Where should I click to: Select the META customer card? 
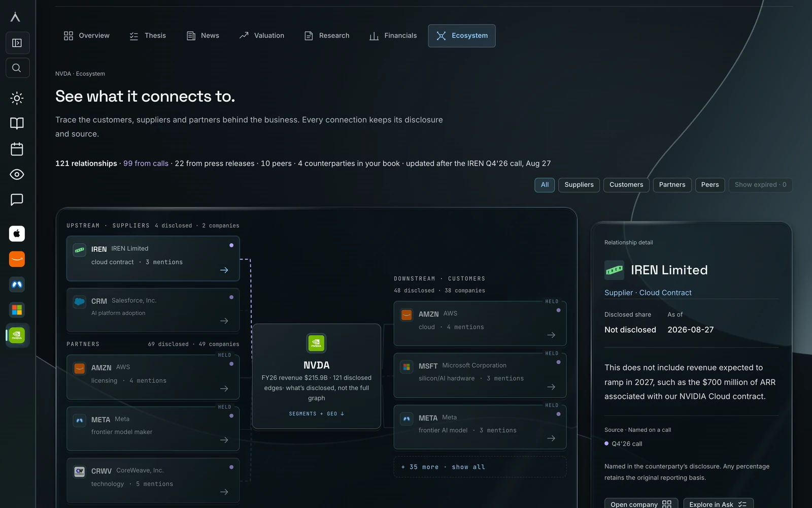[480, 427]
